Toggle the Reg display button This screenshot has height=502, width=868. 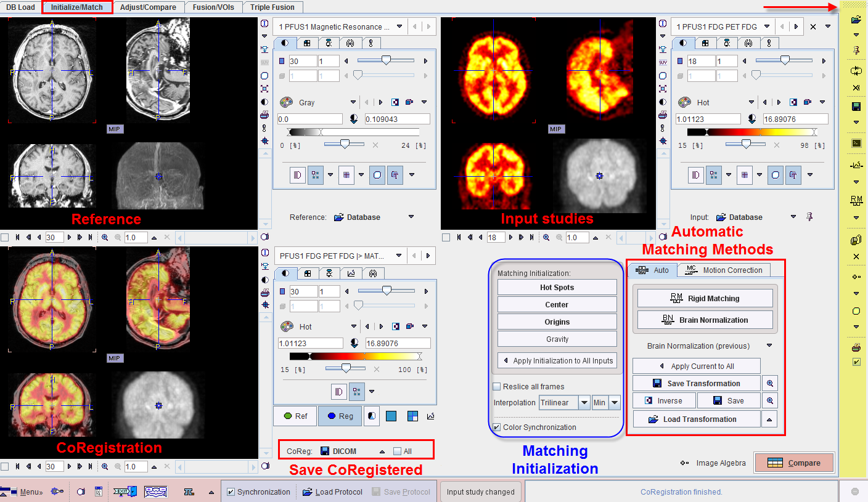tap(340, 416)
